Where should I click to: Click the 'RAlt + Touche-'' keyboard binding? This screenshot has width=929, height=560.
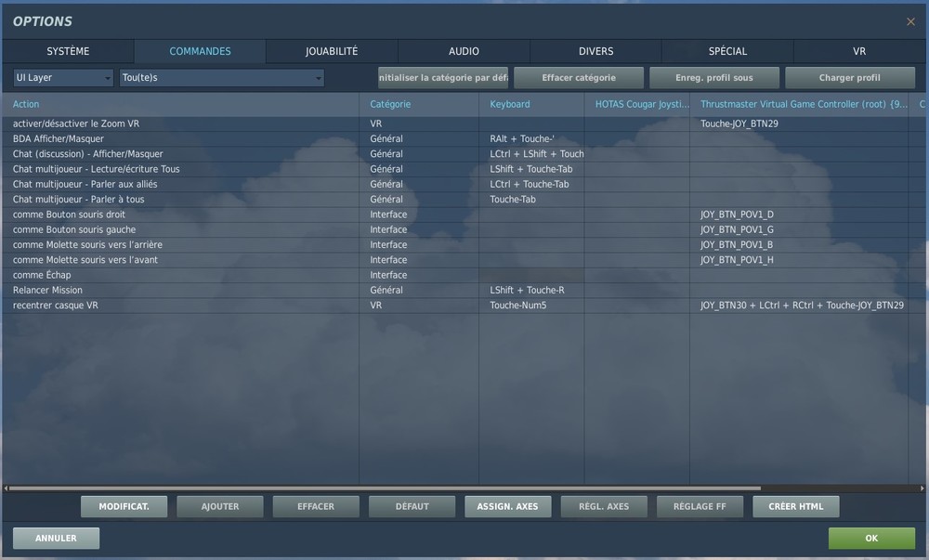pos(531,138)
